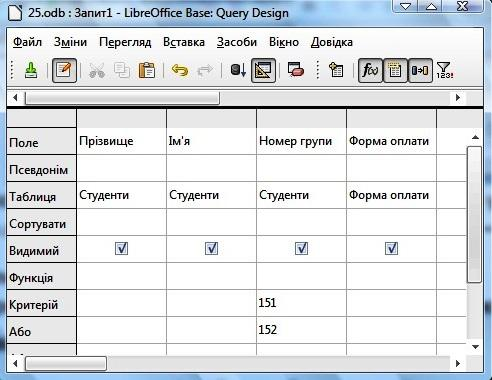Uncheck Видимий for Форма оплати column
The width and height of the screenshot is (492, 380).
(x=391, y=249)
